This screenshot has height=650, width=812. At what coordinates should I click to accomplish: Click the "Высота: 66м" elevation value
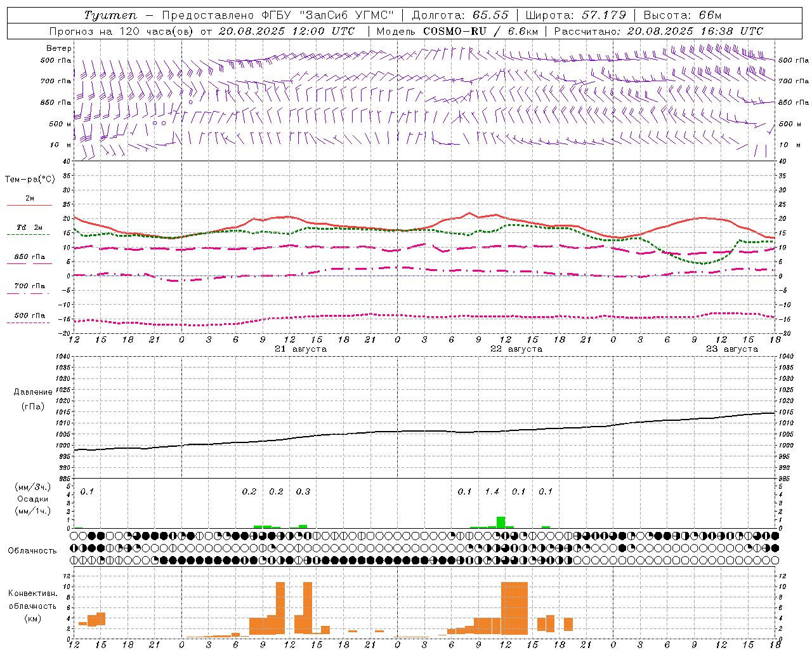pos(682,15)
